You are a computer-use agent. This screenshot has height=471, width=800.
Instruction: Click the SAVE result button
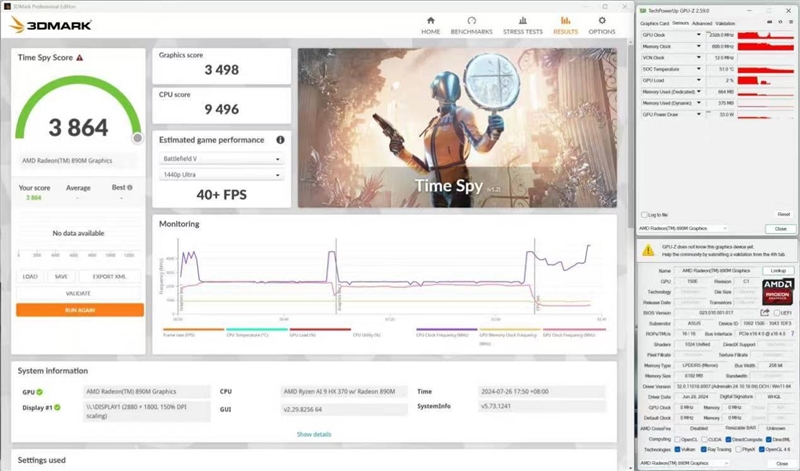[61, 277]
